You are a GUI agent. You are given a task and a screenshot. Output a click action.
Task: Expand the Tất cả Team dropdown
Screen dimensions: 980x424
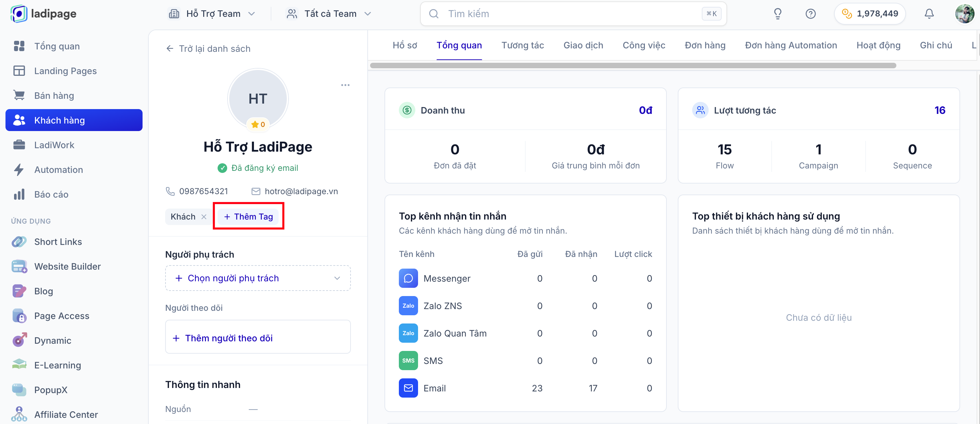coord(329,14)
